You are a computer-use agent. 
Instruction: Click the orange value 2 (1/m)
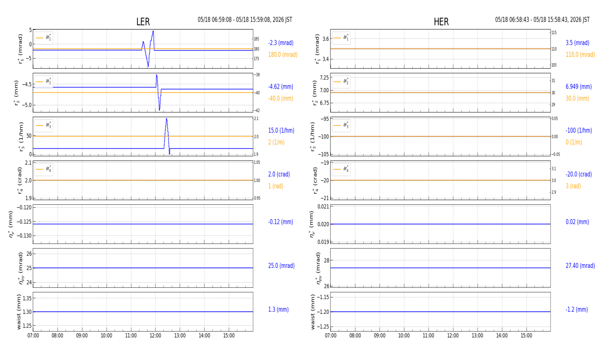point(277,142)
